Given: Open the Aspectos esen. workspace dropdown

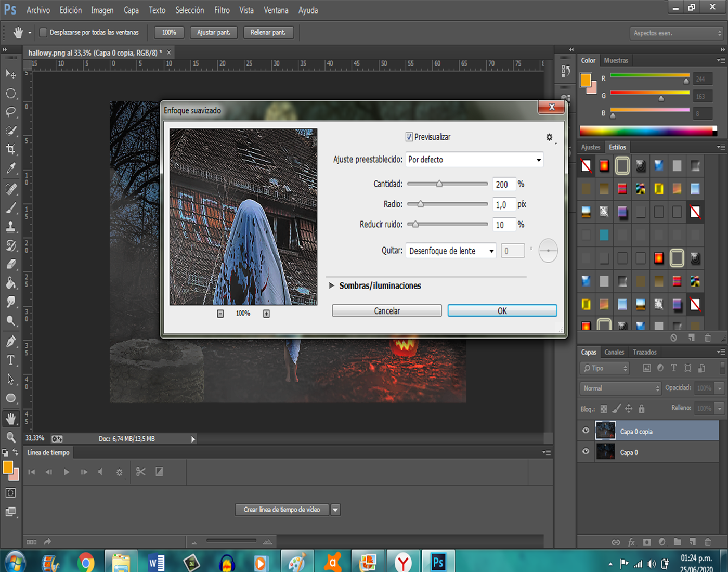Looking at the screenshot, I should [677, 33].
